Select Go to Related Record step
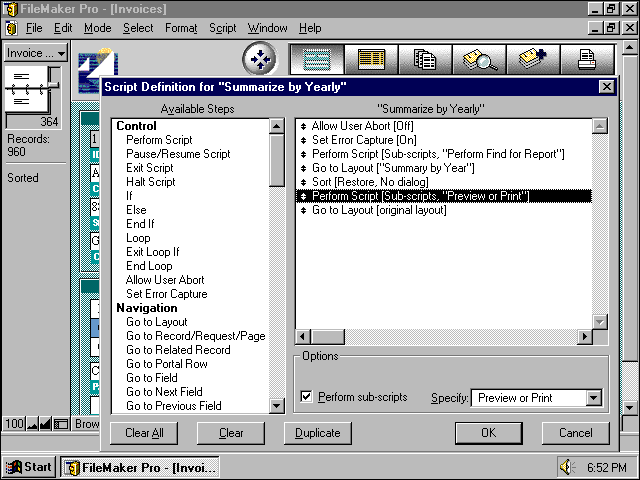 click(x=178, y=350)
